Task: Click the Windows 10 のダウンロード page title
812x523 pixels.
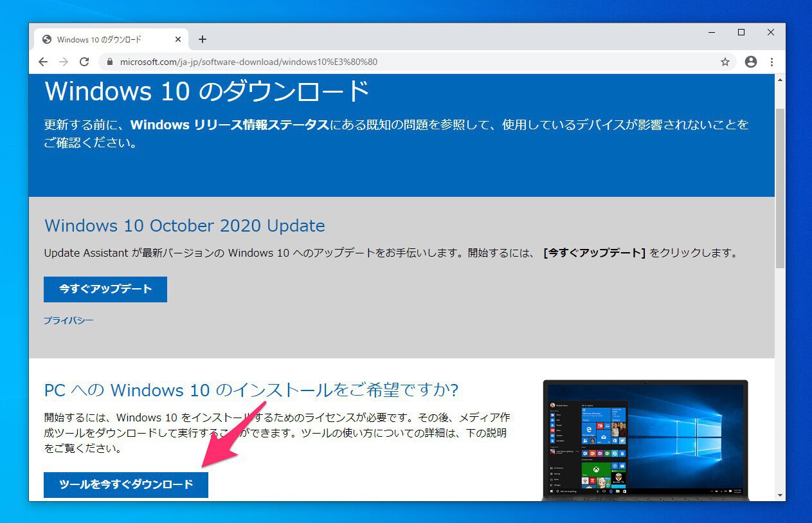Action: tap(207, 91)
